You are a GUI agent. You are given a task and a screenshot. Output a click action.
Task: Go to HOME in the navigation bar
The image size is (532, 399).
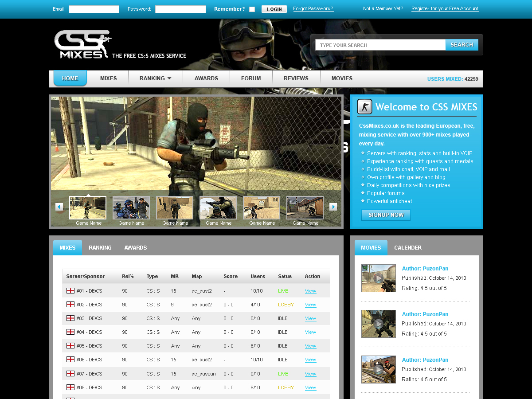pyautogui.click(x=70, y=78)
